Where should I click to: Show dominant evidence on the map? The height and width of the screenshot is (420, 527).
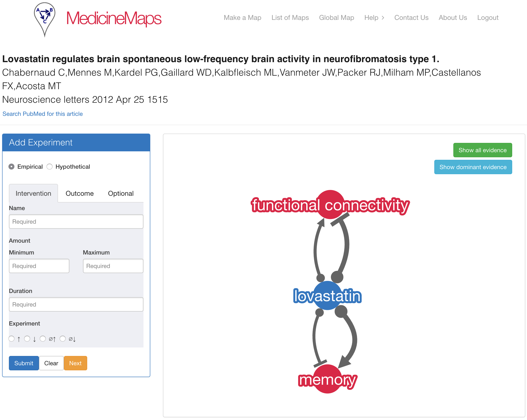coord(472,167)
